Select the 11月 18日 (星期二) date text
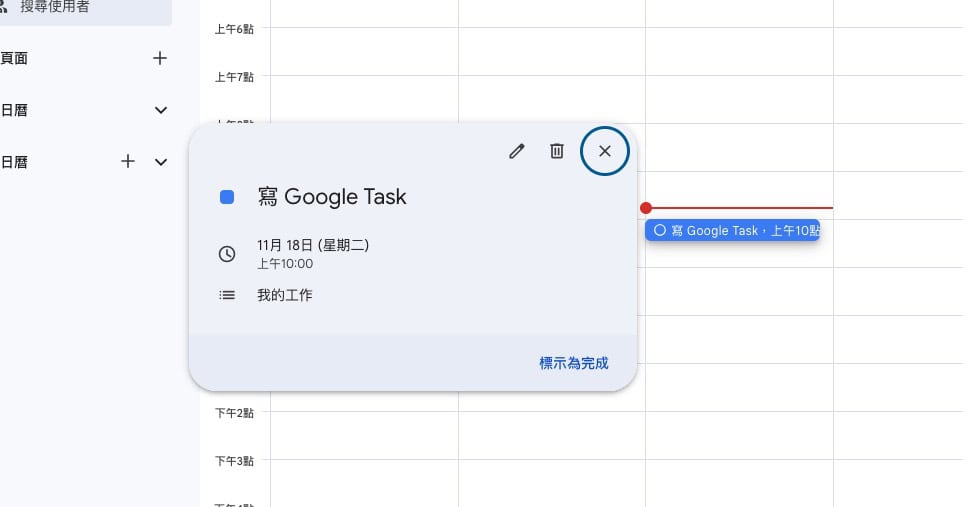This screenshot has height=507, width=963. click(313, 246)
